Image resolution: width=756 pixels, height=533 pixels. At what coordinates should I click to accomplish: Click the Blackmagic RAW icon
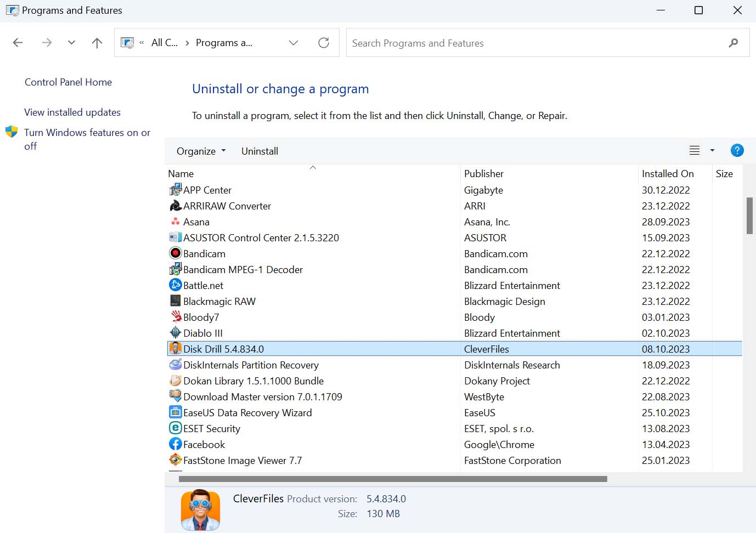point(175,301)
